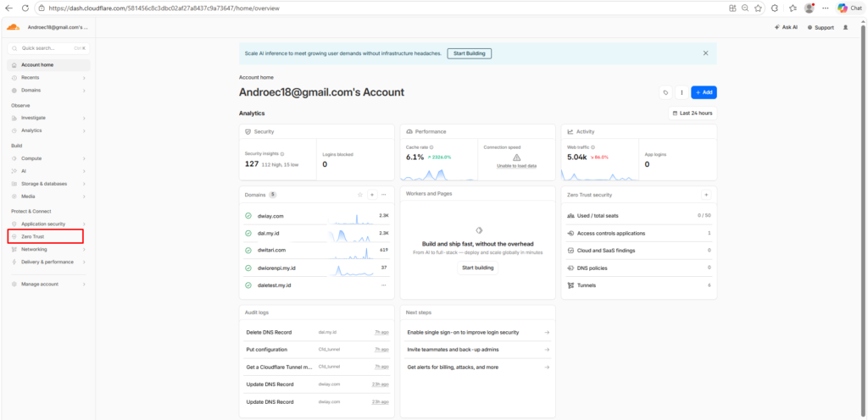The width and height of the screenshot is (868, 420).
Task: Open the three-dot account options menu
Action: pos(682,93)
